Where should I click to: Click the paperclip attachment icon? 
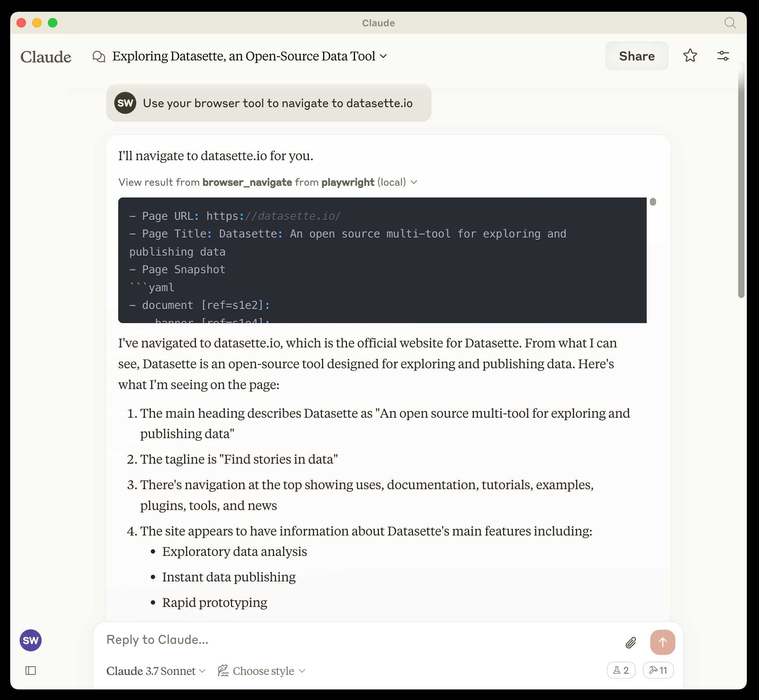tap(631, 643)
